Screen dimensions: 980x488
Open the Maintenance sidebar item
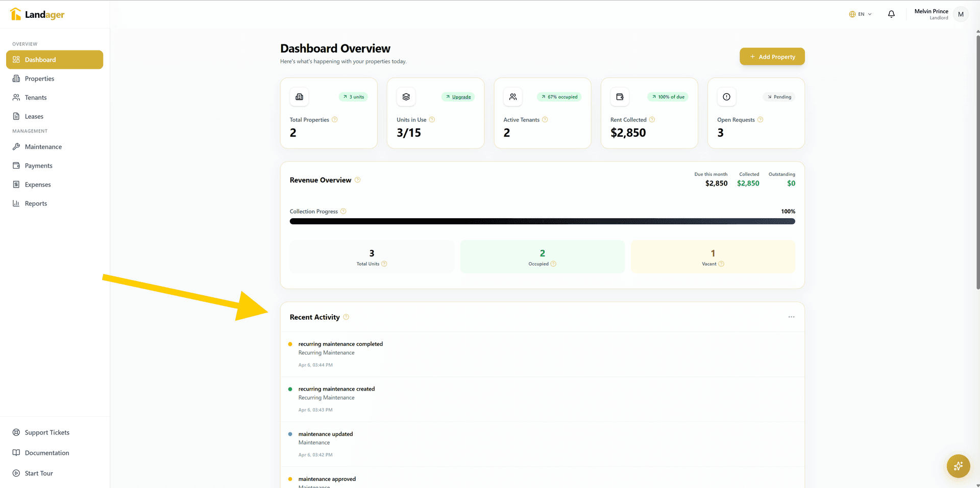point(43,147)
